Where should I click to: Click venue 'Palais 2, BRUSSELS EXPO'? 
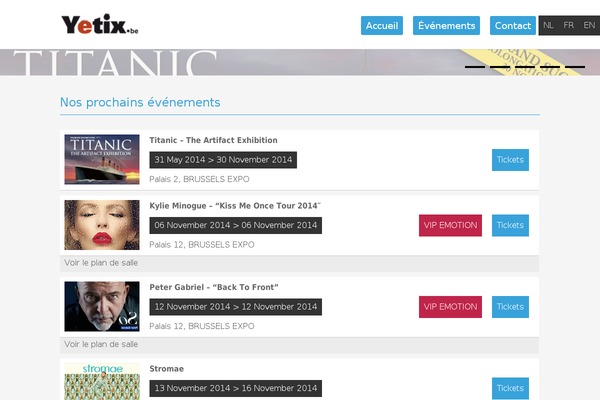coord(199,179)
